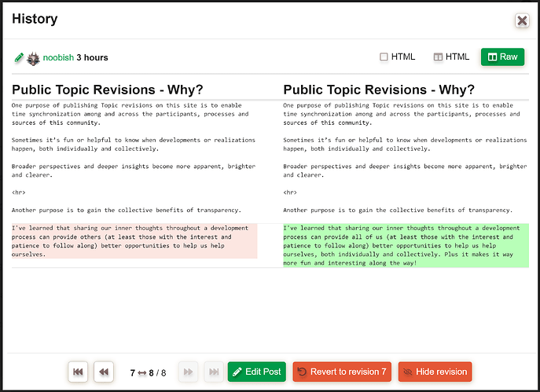Viewport: 540px width, 392px height.
Task: Click the Edit Post button
Action: (x=256, y=372)
